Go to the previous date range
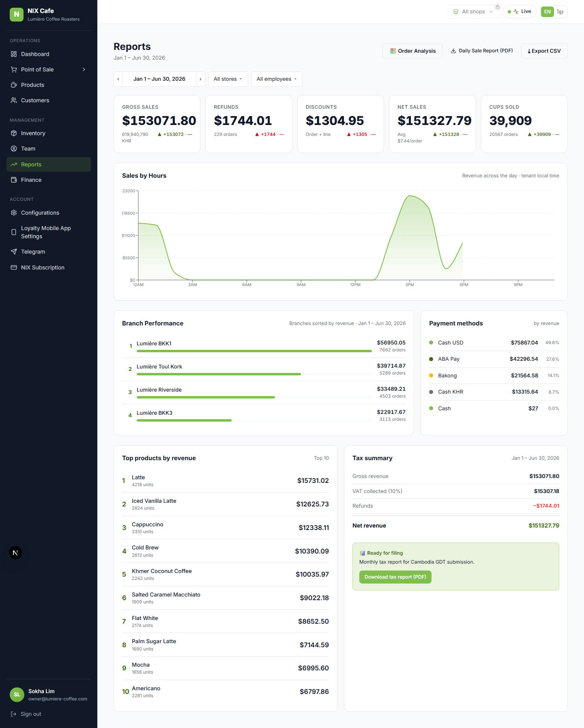The height and width of the screenshot is (728, 584). click(x=118, y=79)
